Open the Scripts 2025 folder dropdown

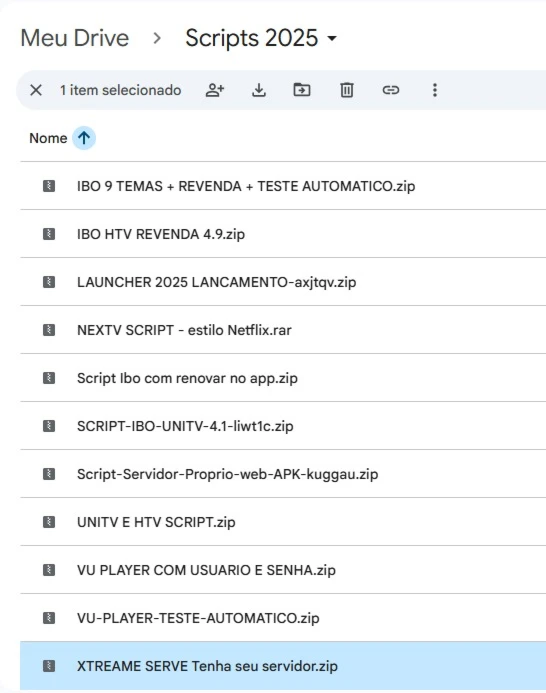pyautogui.click(x=261, y=38)
